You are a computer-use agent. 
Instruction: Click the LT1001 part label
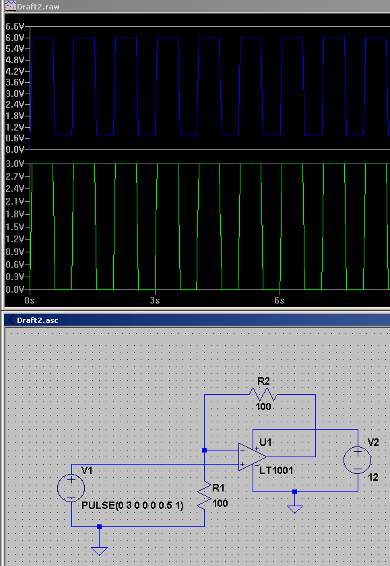(276, 470)
